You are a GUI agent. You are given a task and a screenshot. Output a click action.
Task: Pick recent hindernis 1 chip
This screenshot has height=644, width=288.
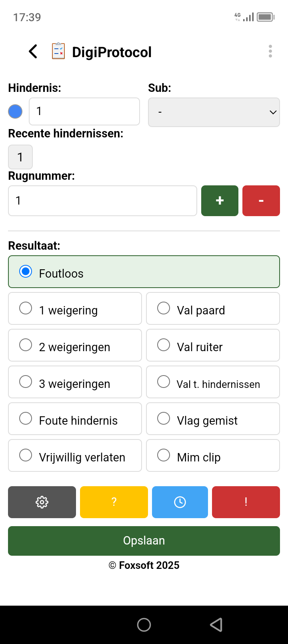point(20,157)
